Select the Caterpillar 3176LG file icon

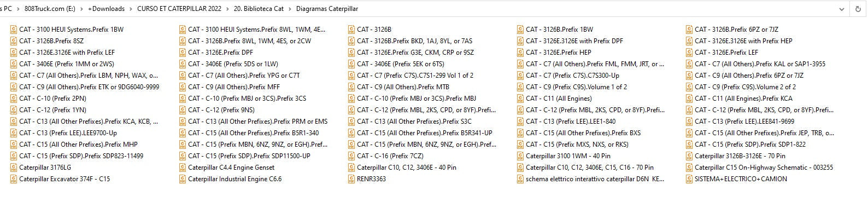(x=14, y=168)
